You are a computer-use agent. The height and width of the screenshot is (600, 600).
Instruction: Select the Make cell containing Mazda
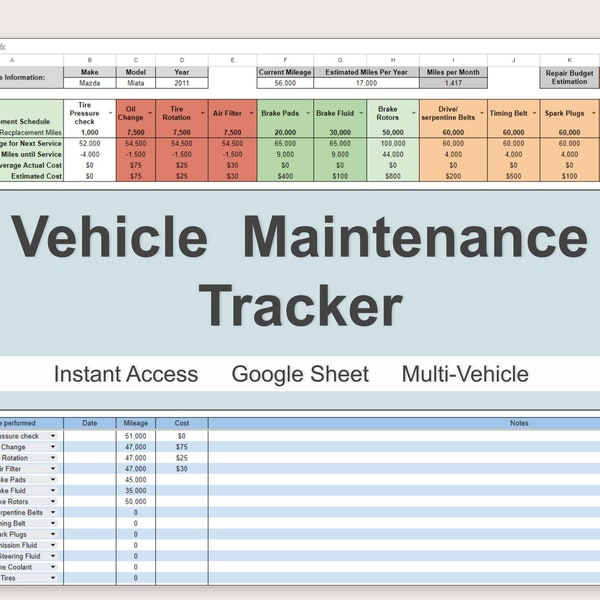[x=90, y=83]
